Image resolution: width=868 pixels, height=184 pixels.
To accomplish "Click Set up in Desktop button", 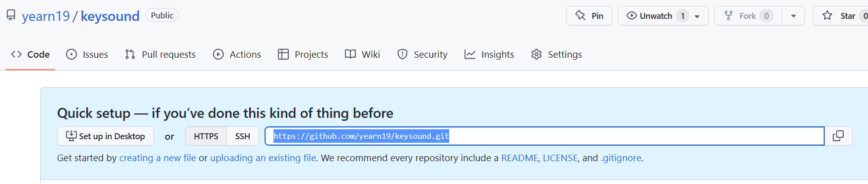I will point(105,136).
